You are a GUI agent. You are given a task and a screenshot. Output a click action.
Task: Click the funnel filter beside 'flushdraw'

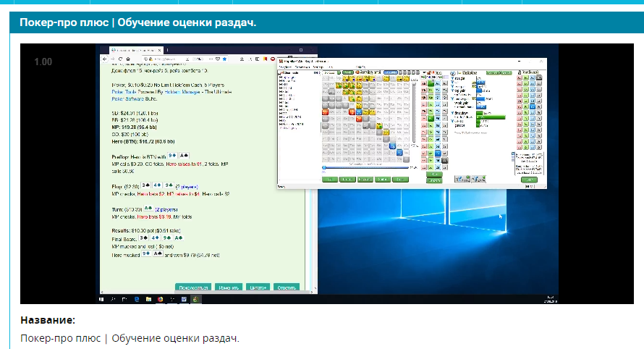[x=452, y=113]
